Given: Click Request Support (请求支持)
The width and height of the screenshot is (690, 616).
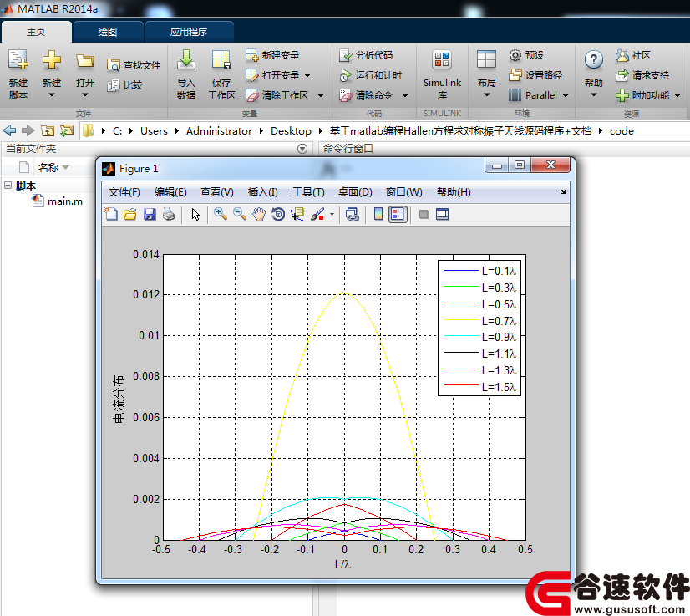Looking at the screenshot, I should (x=642, y=75).
